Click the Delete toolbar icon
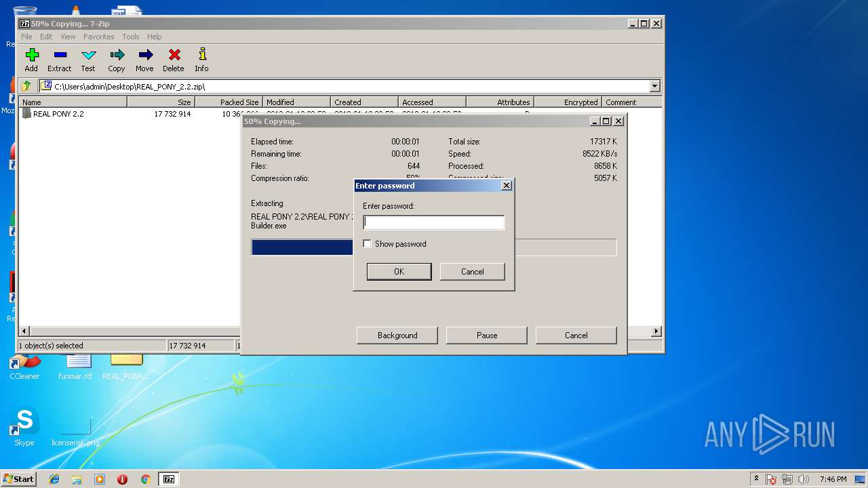Image resolution: width=868 pixels, height=488 pixels. [x=174, y=60]
